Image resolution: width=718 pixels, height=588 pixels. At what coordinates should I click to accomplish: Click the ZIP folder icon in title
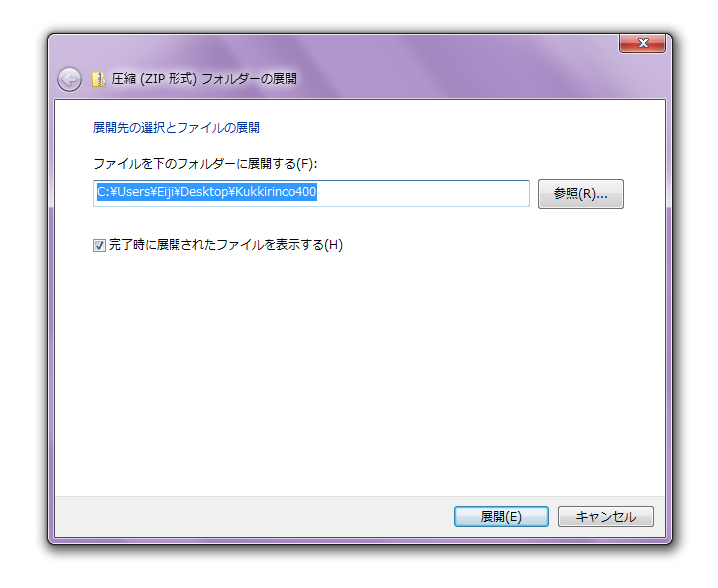(x=98, y=79)
